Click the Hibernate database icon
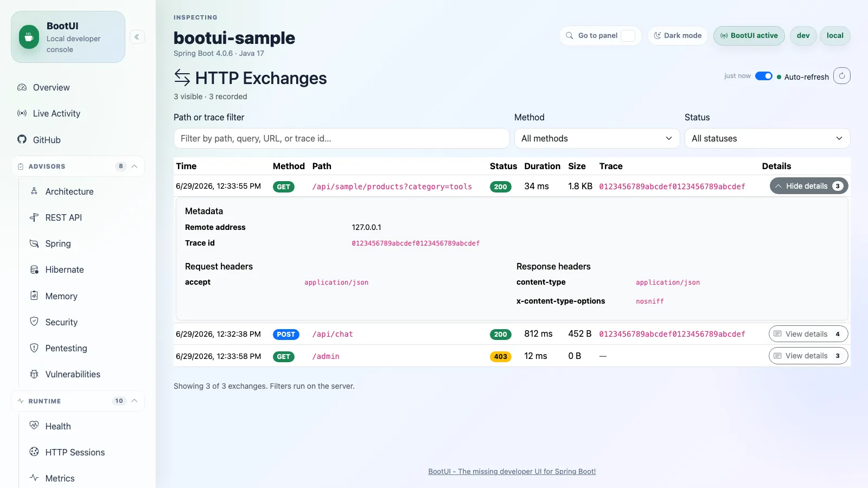Image resolution: width=868 pixels, height=488 pixels. click(x=34, y=269)
